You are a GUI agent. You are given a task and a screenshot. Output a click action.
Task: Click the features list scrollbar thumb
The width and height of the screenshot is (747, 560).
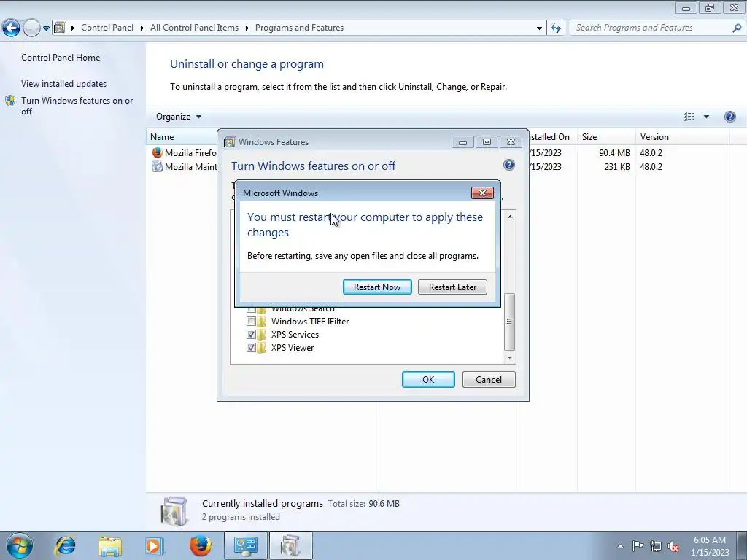509,322
